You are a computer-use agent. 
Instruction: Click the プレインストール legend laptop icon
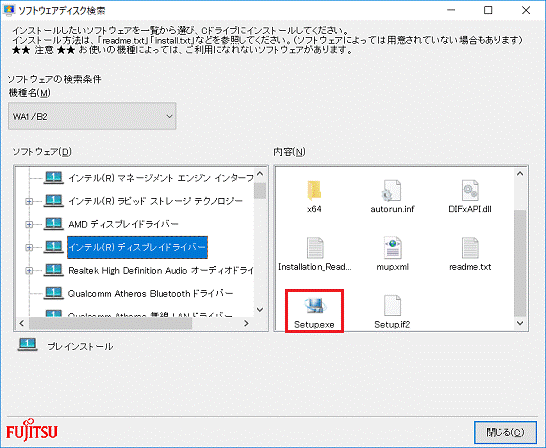(28, 345)
